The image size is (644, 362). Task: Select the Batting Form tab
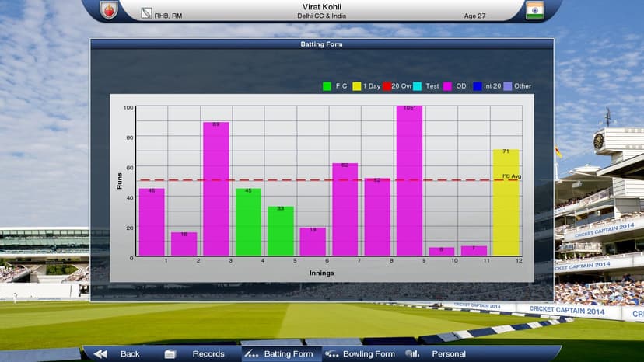point(282,354)
